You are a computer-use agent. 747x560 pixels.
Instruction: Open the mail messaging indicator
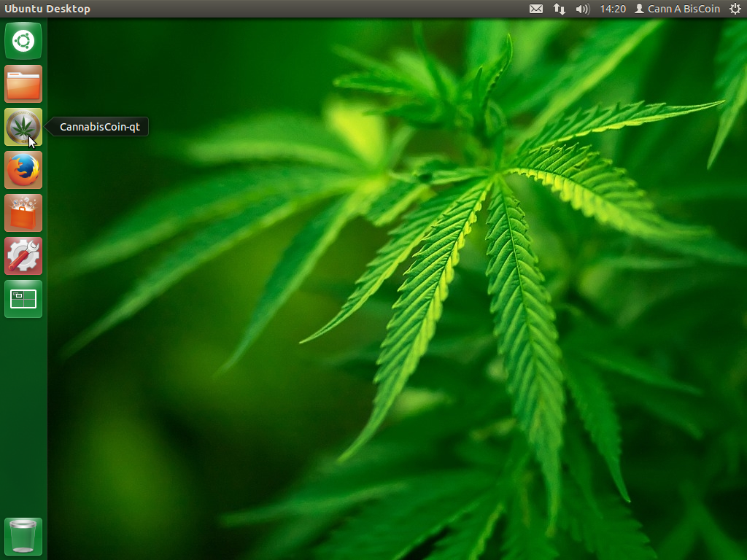536,9
